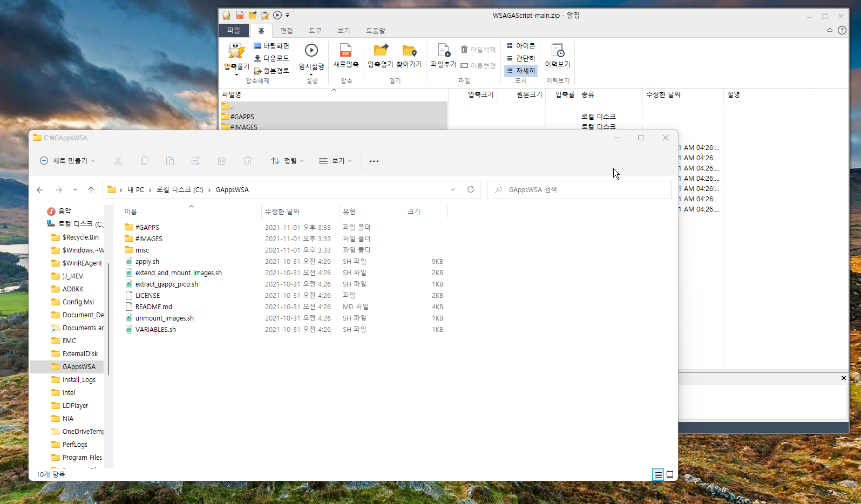
Task: Sort Explorer files by 크기 column
Action: [x=425, y=212]
